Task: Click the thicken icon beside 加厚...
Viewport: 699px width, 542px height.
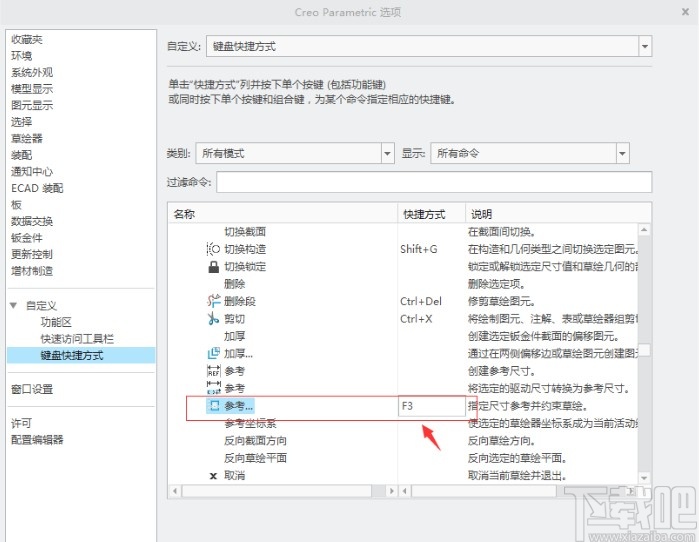Action: point(214,353)
